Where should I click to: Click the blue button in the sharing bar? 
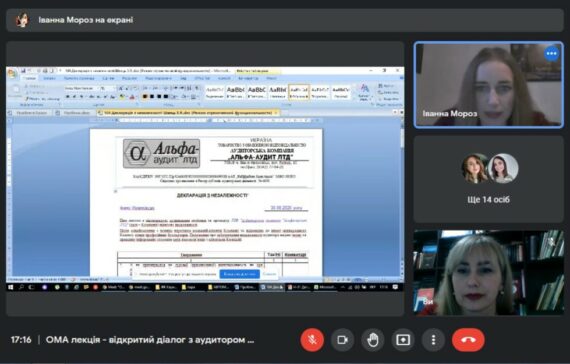[240, 274]
